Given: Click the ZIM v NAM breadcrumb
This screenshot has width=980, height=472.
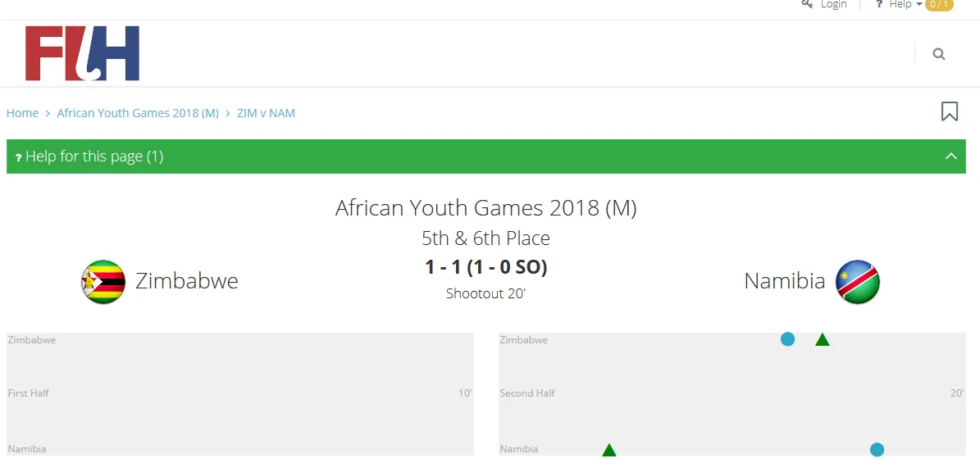Looking at the screenshot, I should pyautogui.click(x=266, y=113).
